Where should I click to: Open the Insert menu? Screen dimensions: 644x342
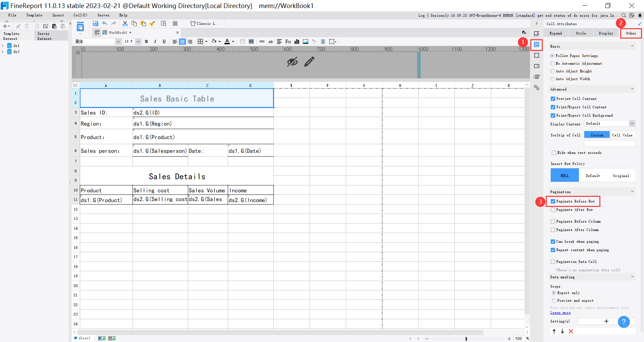pyautogui.click(x=58, y=15)
